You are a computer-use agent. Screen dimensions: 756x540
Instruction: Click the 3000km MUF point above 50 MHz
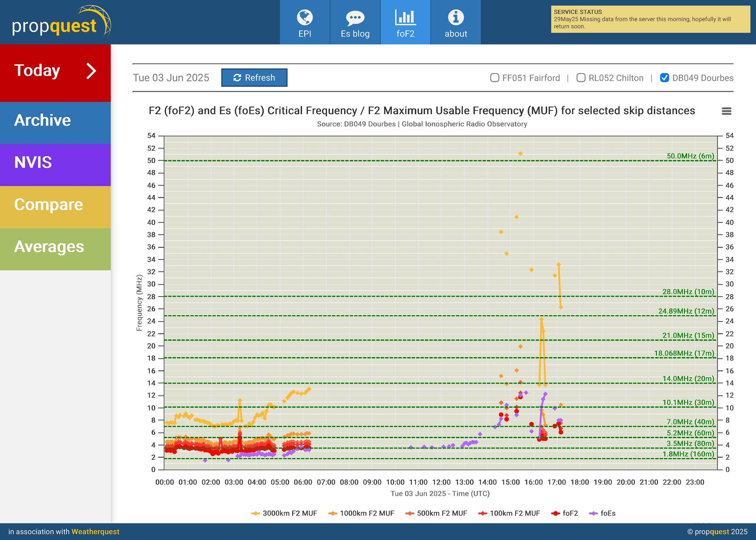[520, 154]
